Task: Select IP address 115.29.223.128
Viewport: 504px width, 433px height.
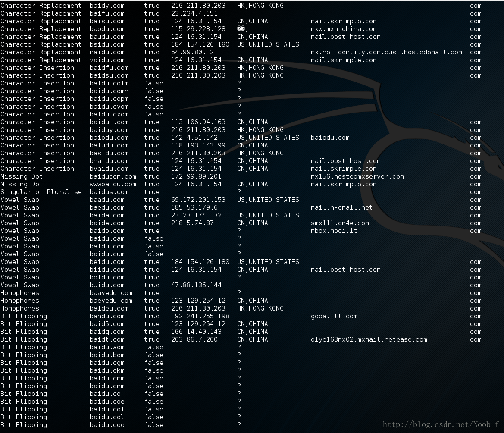Action: (x=198, y=29)
